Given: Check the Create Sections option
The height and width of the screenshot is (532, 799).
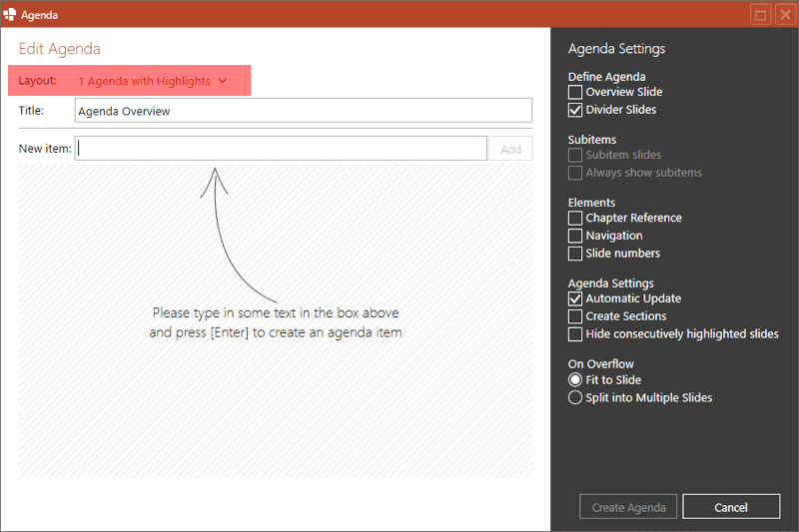Looking at the screenshot, I should (575, 316).
